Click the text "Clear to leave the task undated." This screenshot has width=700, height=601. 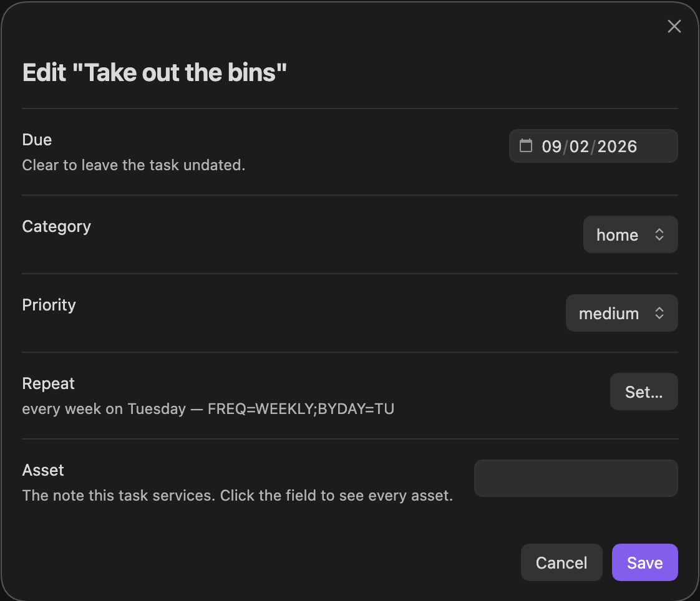pyautogui.click(x=134, y=165)
